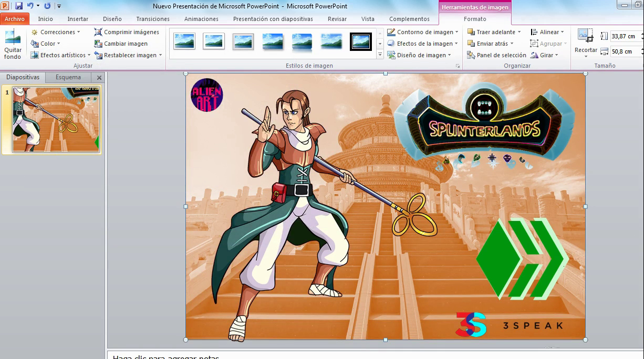Apply the third image style thumbnail
Image resolution: width=644 pixels, height=359 pixels.
coord(243,41)
